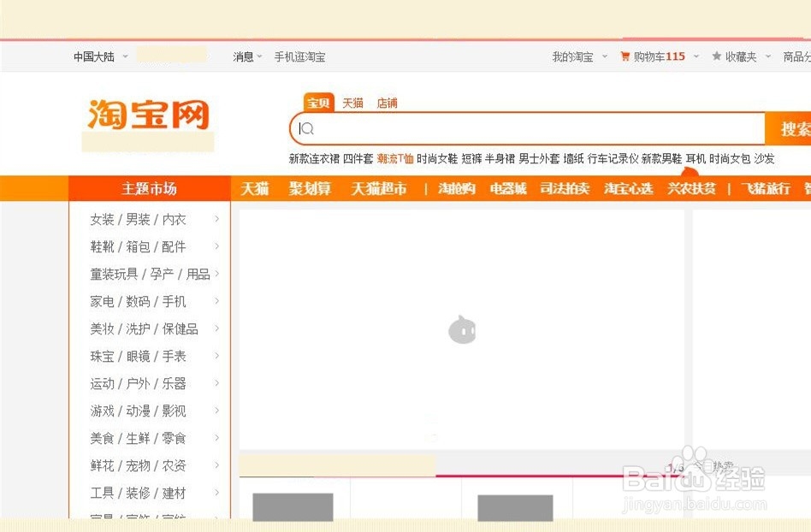811x532 pixels.
Task: Open 司法拍卖 in the navigation bar
Action: click(x=565, y=189)
